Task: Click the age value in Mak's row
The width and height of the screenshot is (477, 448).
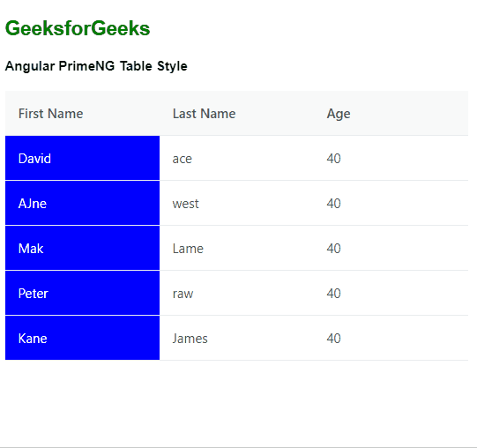Action: (x=391, y=249)
